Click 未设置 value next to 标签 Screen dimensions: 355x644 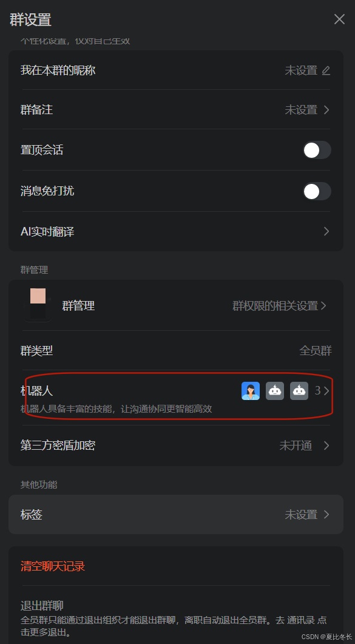(x=301, y=514)
